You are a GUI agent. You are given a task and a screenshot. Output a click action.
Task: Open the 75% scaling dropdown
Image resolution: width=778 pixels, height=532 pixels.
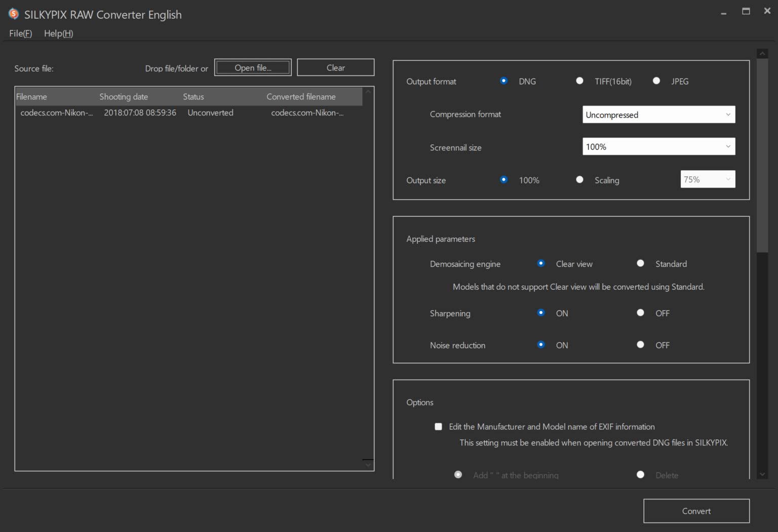coord(708,179)
